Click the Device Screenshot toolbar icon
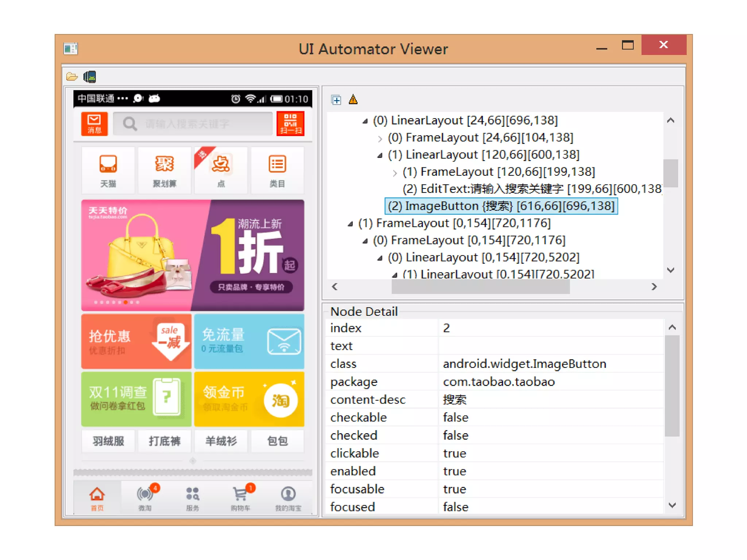This screenshot has height=560, width=747. [x=90, y=77]
